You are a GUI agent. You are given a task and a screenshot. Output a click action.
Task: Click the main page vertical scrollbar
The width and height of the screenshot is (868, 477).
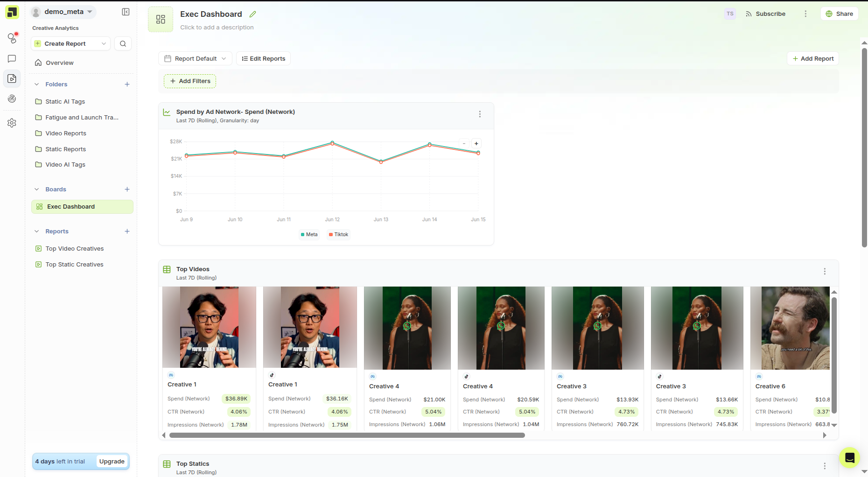pyautogui.click(x=864, y=147)
